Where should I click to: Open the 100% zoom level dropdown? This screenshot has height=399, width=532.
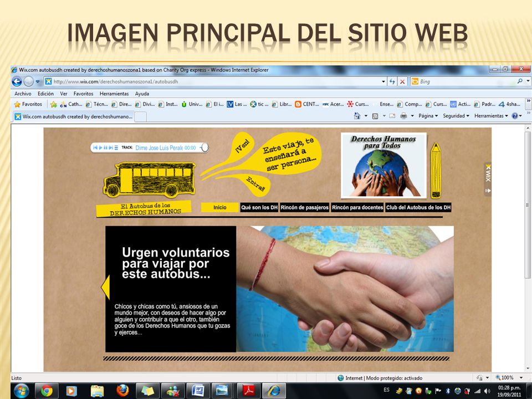pyautogui.click(x=521, y=377)
